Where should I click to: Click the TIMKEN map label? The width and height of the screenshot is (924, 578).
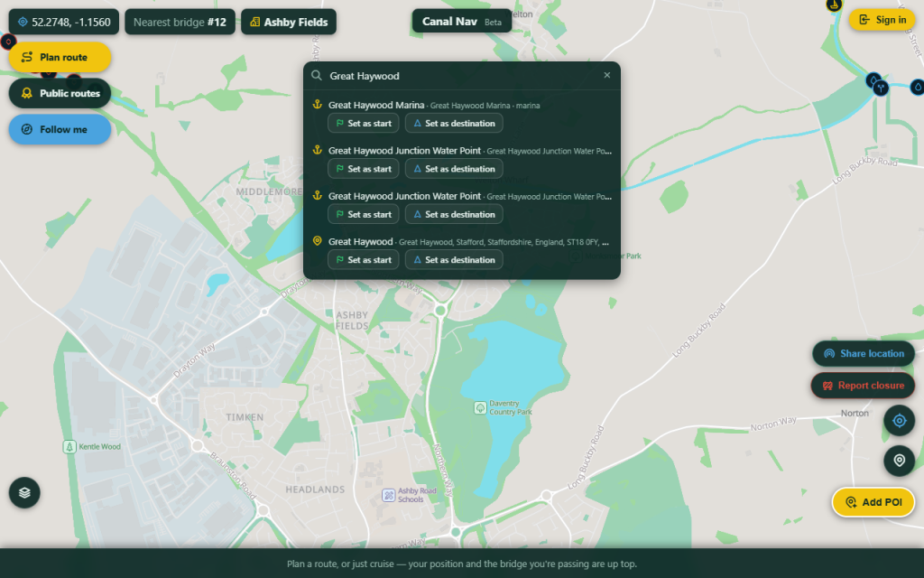point(245,417)
